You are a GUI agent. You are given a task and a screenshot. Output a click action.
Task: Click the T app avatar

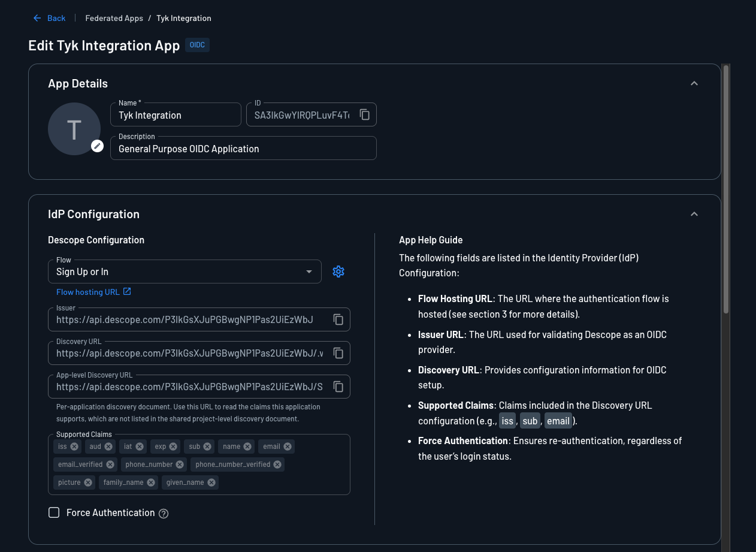click(x=74, y=129)
